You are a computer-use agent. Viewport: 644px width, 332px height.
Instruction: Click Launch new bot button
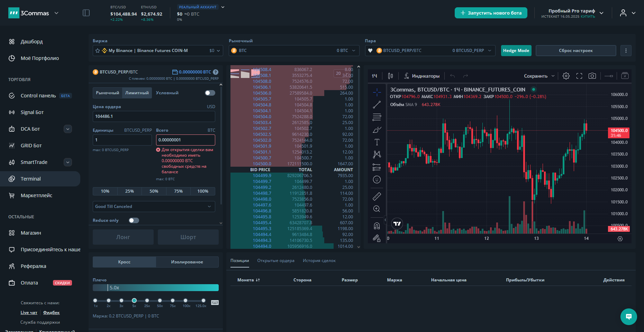click(491, 13)
